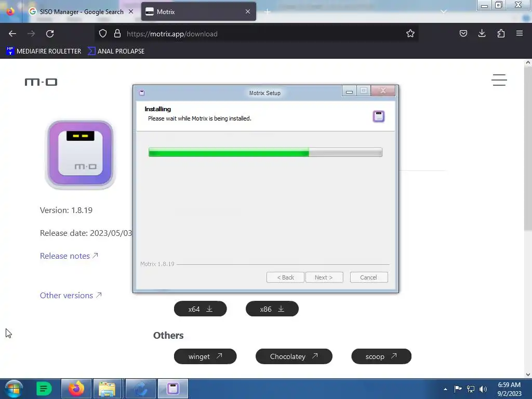This screenshot has width=532, height=399.
Task: Open network status tray icon
Action: point(471,389)
